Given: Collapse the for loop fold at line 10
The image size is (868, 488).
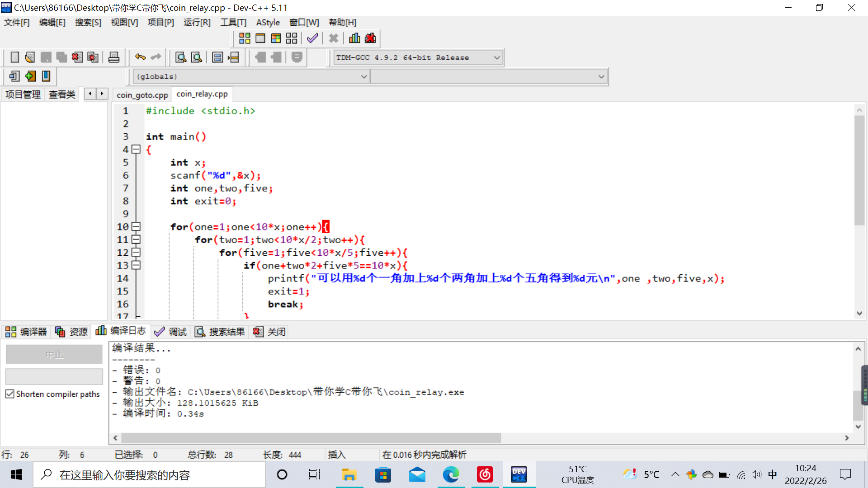Looking at the screenshot, I should coord(136,226).
